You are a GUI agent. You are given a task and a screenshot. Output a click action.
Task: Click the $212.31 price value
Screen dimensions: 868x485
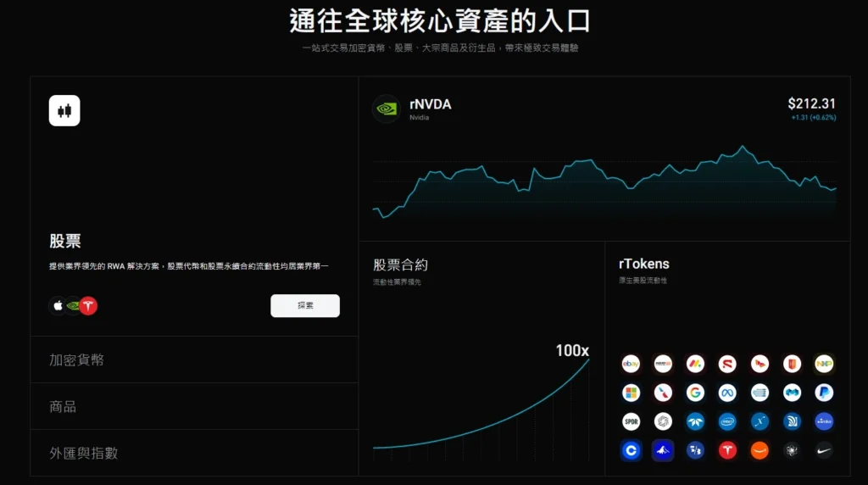(811, 103)
